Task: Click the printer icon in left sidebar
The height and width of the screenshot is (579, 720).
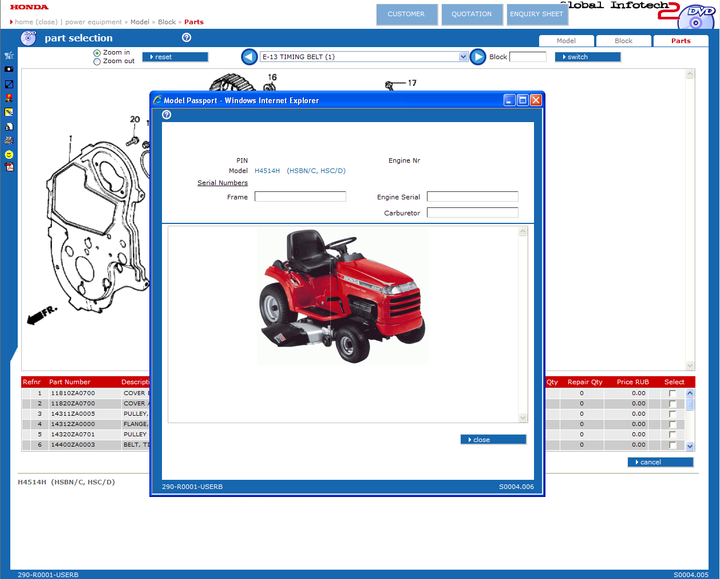Action: (9, 141)
